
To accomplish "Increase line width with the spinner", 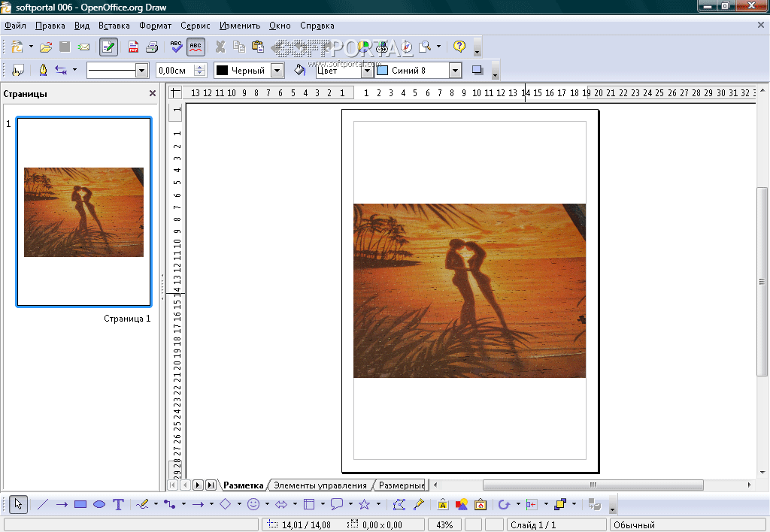I will (x=200, y=67).
